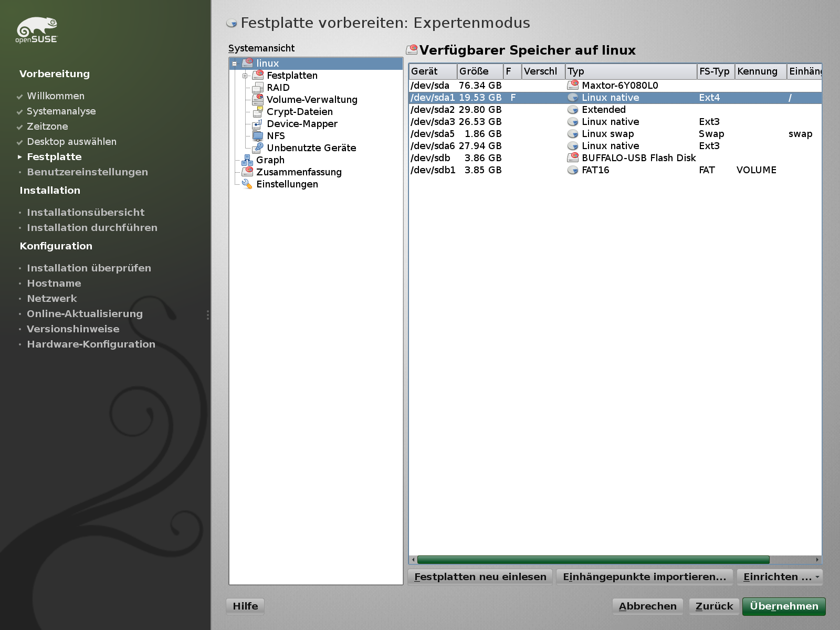The width and height of the screenshot is (840, 630).
Task: Sort the table by Größe column
Action: point(480,71)
